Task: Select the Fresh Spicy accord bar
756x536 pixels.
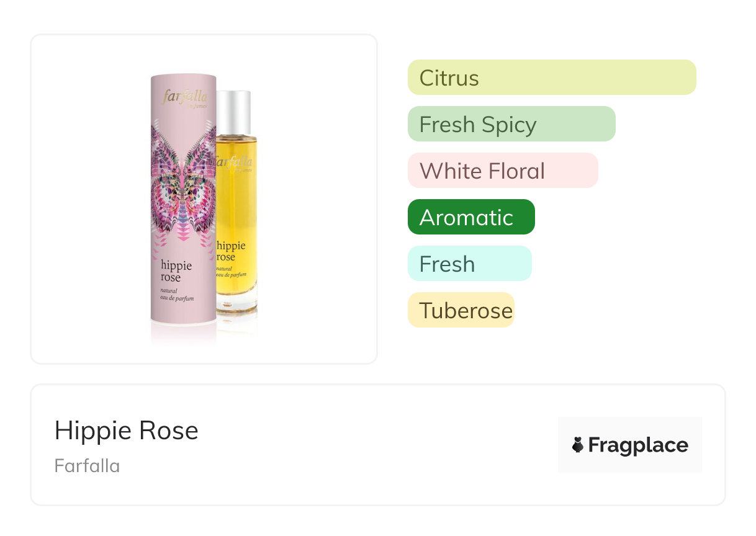Action: (511, 124)
